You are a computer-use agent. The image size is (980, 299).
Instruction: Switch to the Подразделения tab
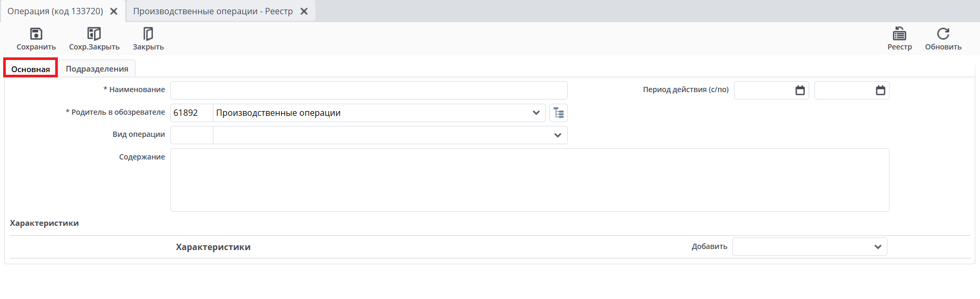(x=97, y=69)
